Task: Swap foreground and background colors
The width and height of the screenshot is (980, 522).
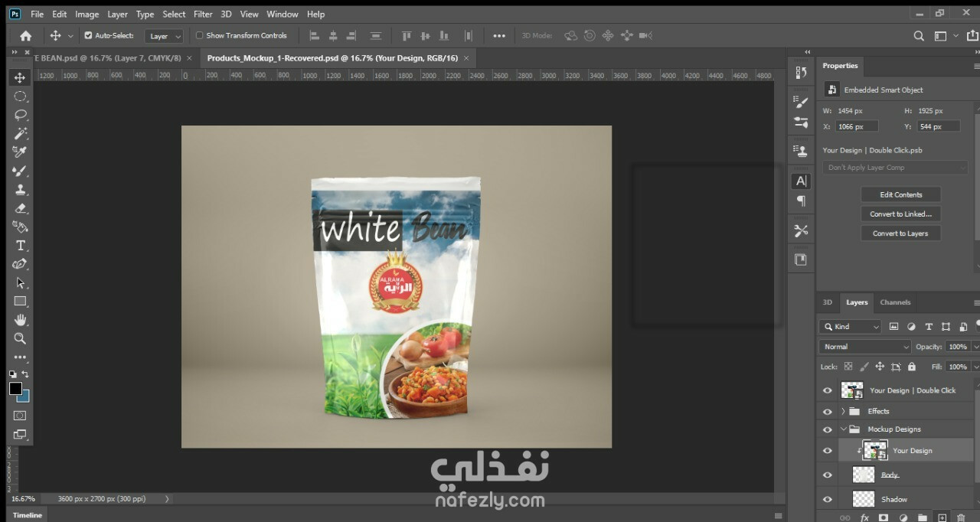Action: tap(25, 374)
